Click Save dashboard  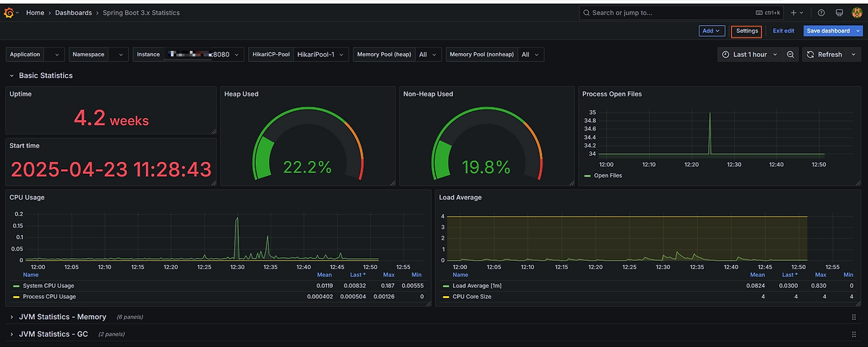pyautogui.click(x=828, y=31)
